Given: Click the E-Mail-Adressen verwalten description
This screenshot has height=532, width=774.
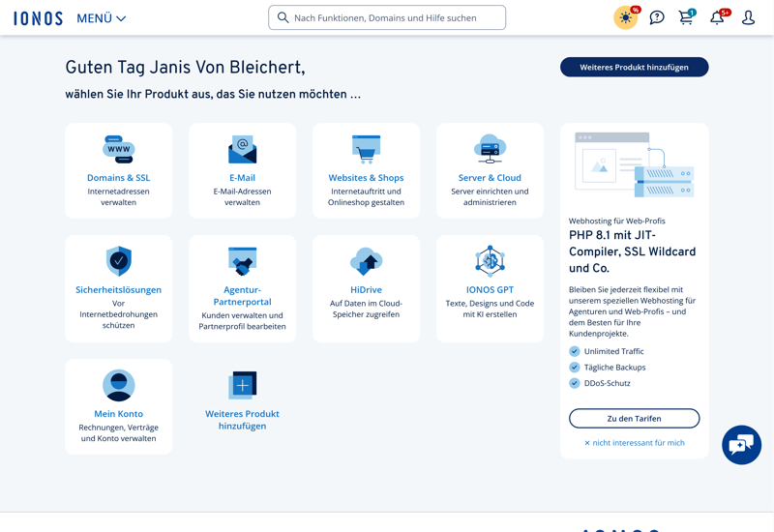Looking at the screenshot, I should 243,196.
